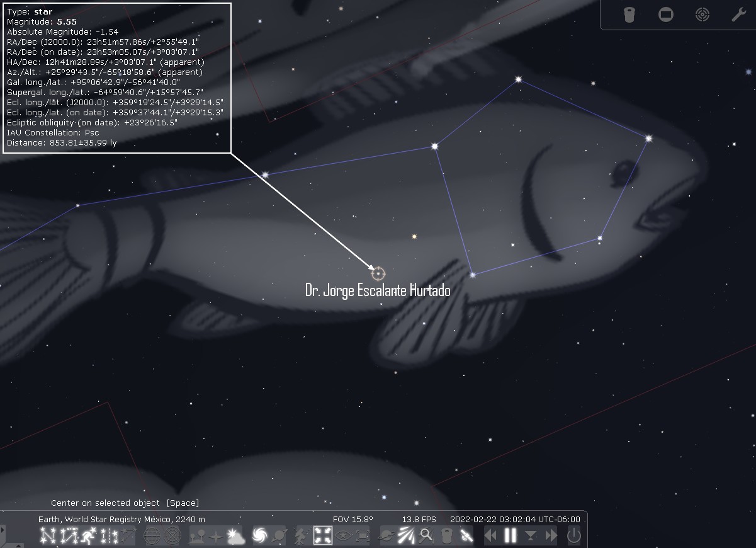The height and width of the screenshot is (548, 756).
Task: Toggle deep-sky objects galaxy icon
Action: click(260, 536)
